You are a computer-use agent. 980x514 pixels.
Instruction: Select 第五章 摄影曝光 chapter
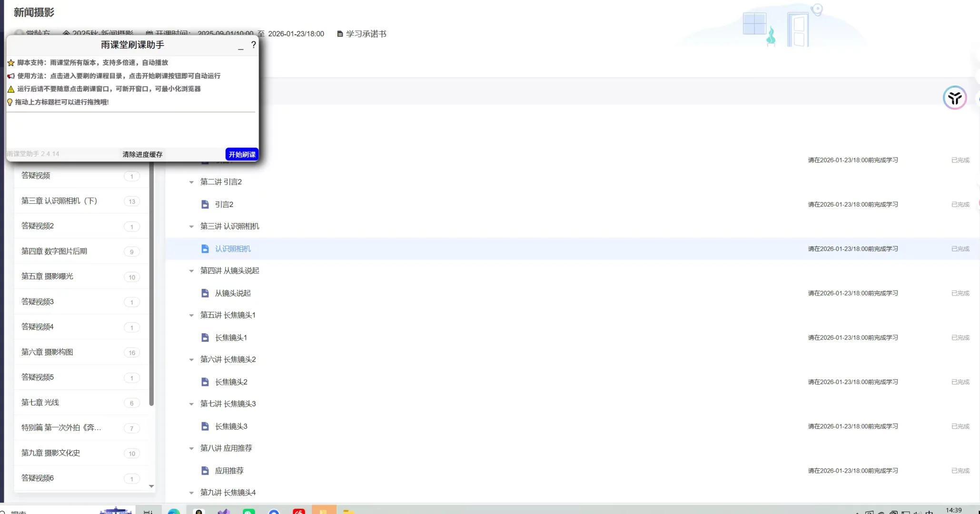47,277
